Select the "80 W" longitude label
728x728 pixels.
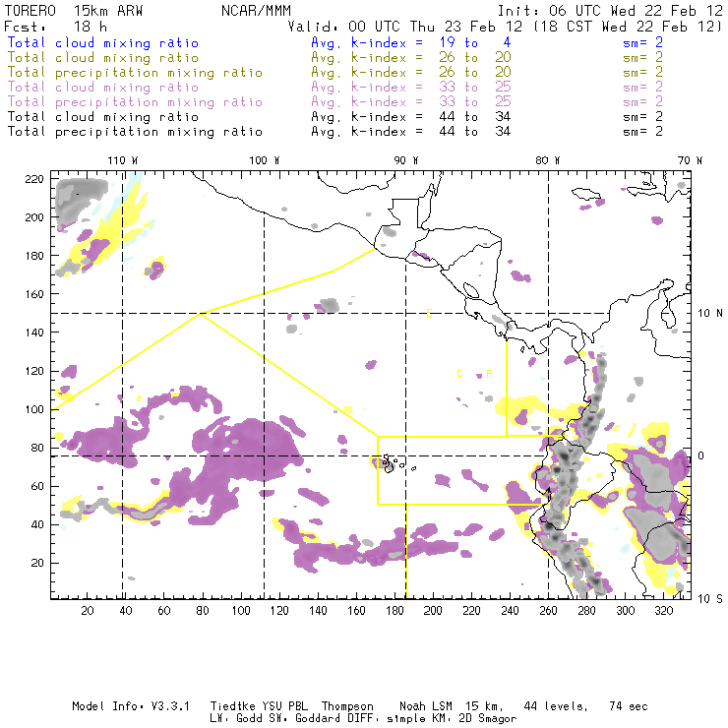548,160
